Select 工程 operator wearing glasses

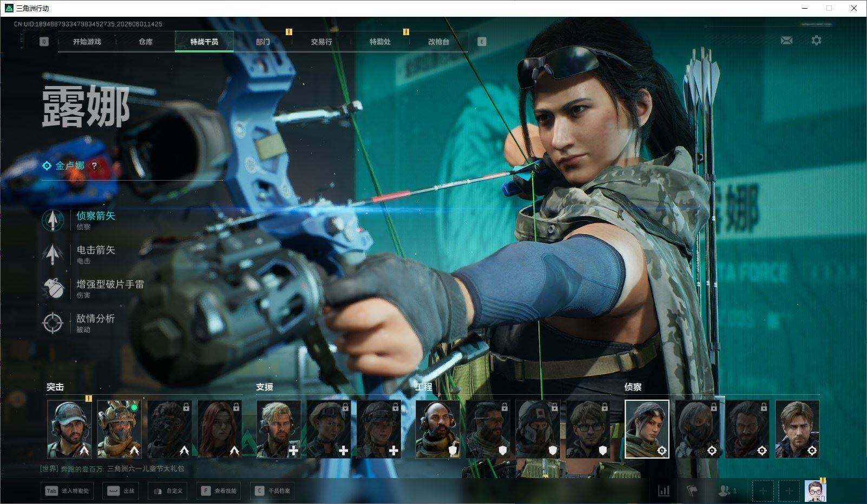point(588,429)
